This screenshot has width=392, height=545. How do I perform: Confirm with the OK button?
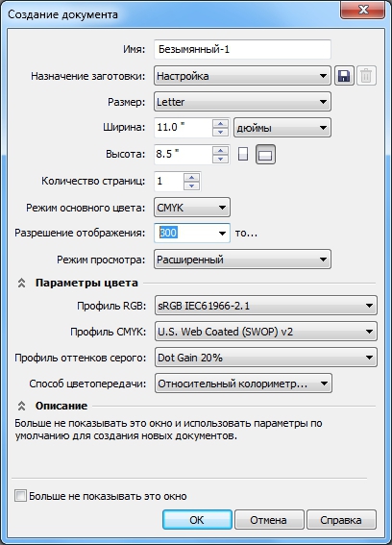[197, 520]
